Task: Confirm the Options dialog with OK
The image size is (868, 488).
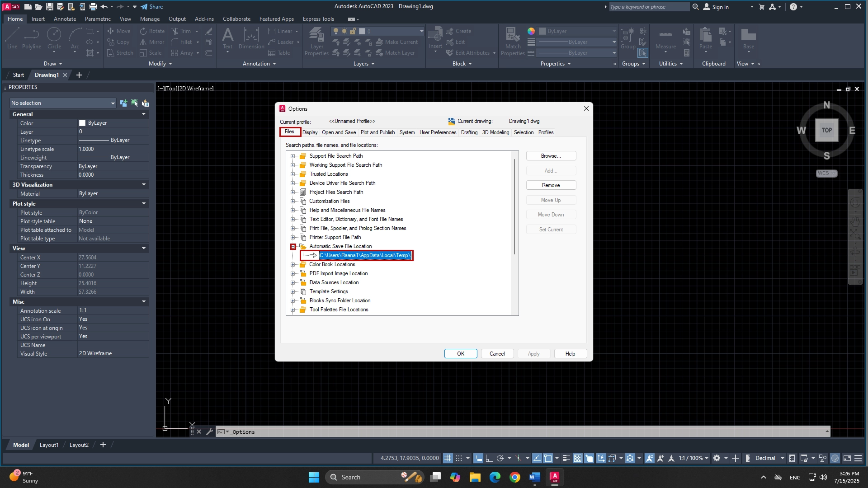Action: coord(460,354)
